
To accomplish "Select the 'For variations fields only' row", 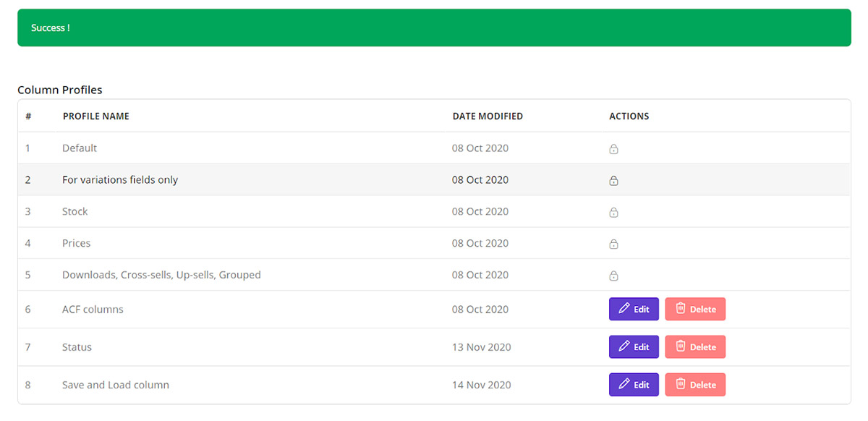I will tap(120, 180).
